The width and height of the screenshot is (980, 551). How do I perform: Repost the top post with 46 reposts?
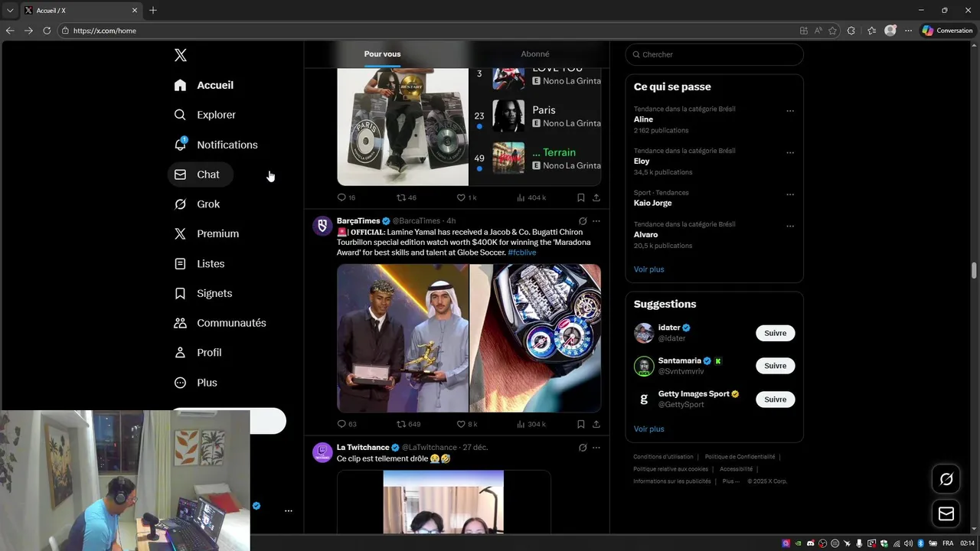pos(407,197)
